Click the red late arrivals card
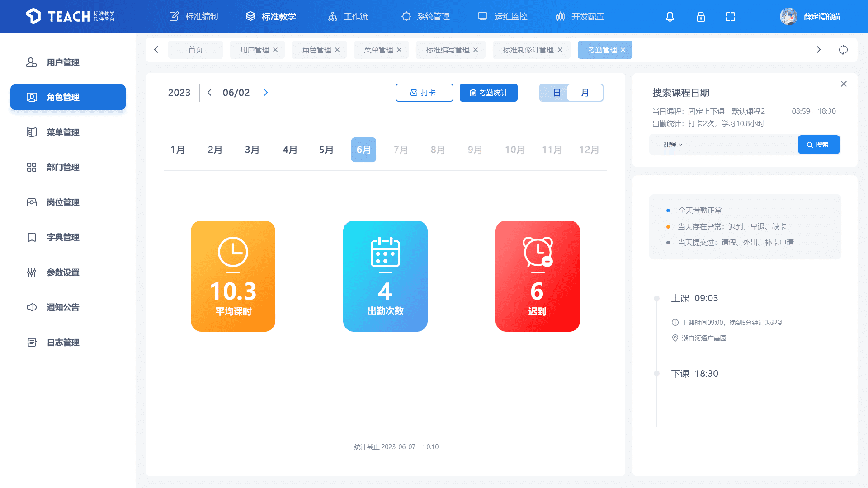This screenshot has width=868, height=488. pos(538,276)
